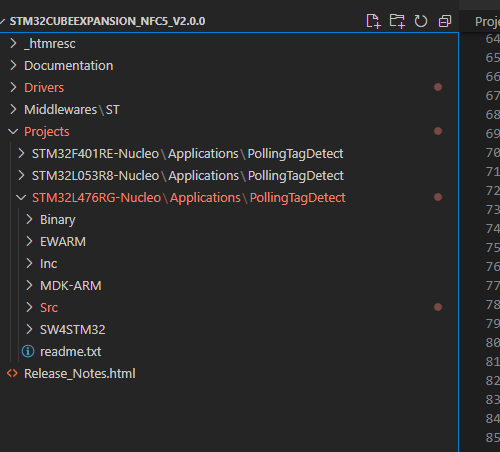The image size is (500, 452).
Task: Select the Src folder name
Action: click(x=49, y=308)
